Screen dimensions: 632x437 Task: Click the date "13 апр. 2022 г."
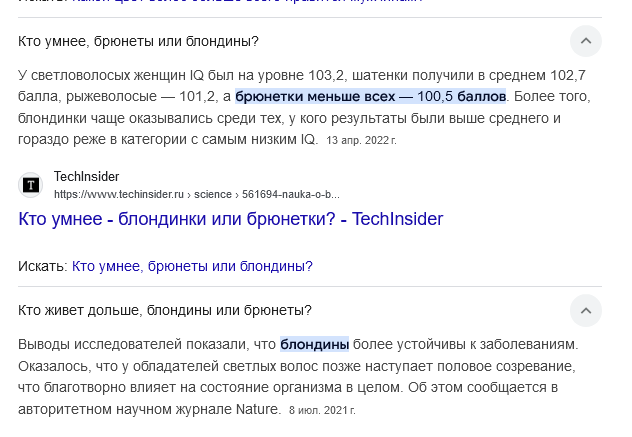361,140
